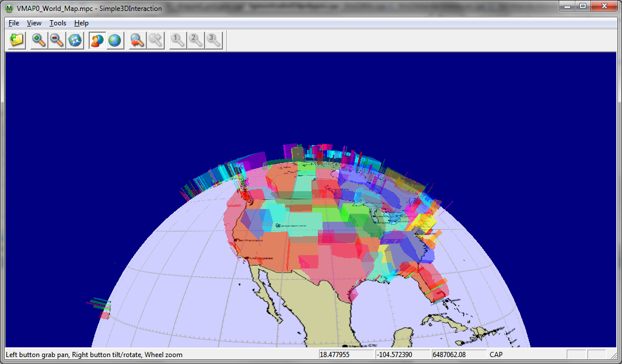Open the Tools menu
This screenshot has width=622, height=364.
point(58,23)
